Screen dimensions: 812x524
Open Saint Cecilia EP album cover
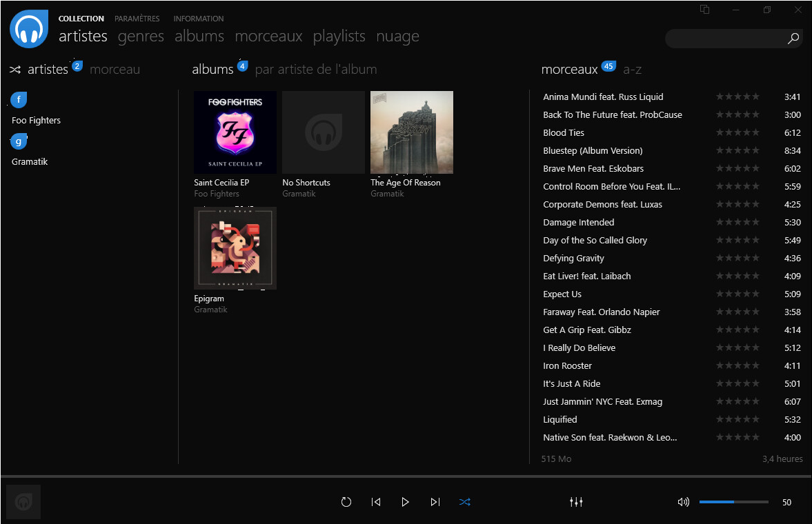pos(235,132)
